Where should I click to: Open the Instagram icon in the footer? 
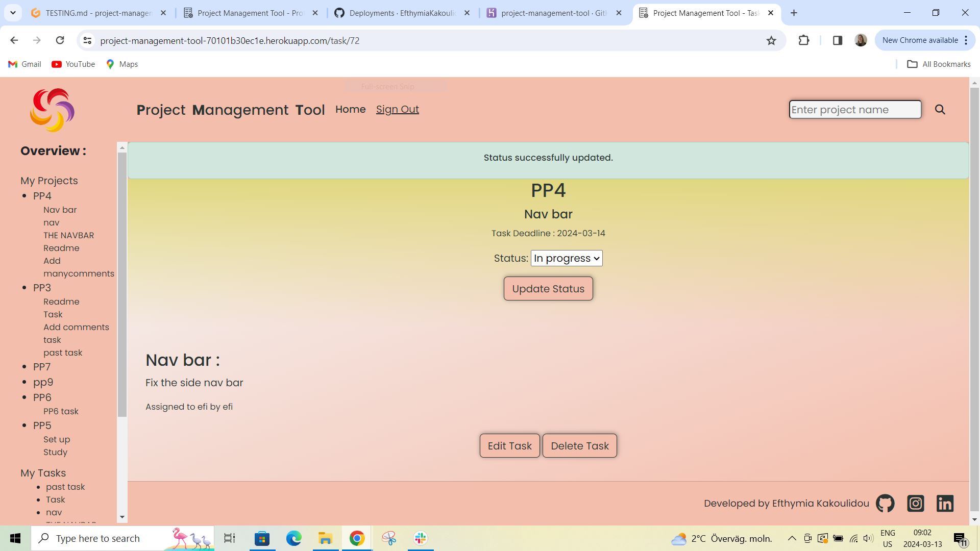pos(915,503)
